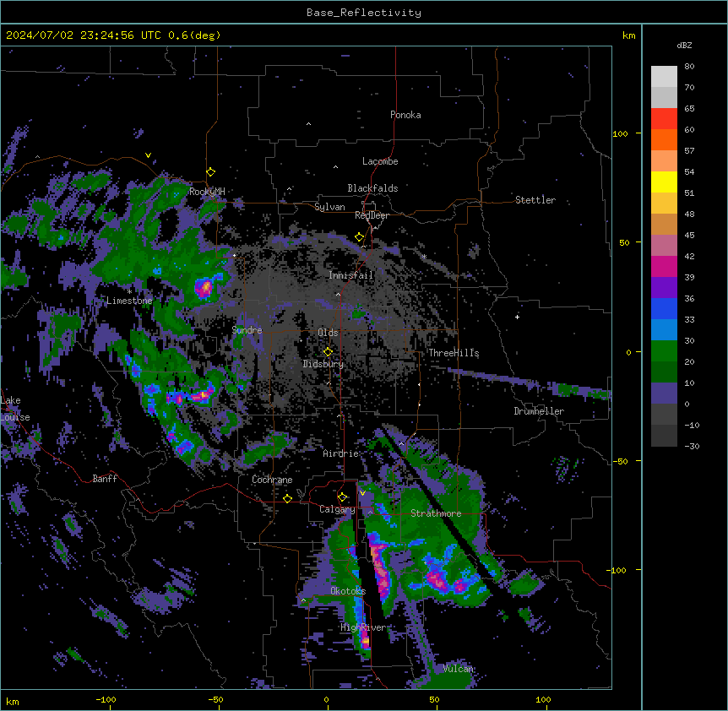Click the km unit label at top right
This screenshot has height=711, width=728.
click(x=628, y=35)
